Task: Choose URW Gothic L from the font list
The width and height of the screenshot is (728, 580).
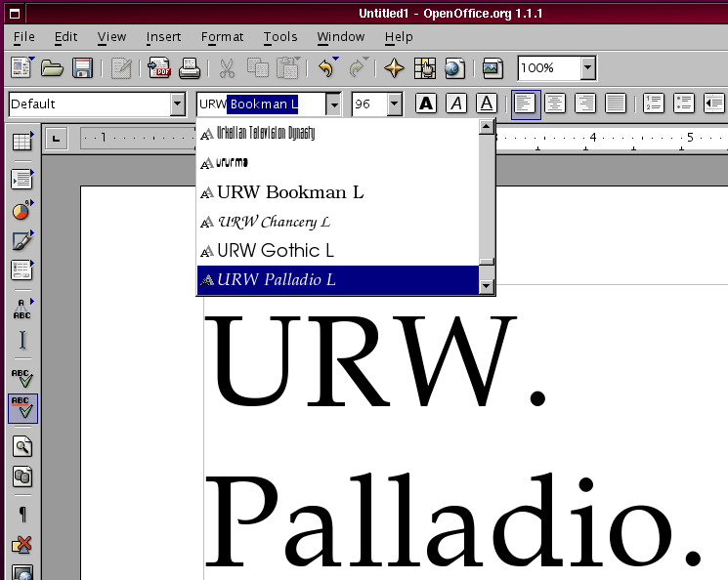Action: 337,251
